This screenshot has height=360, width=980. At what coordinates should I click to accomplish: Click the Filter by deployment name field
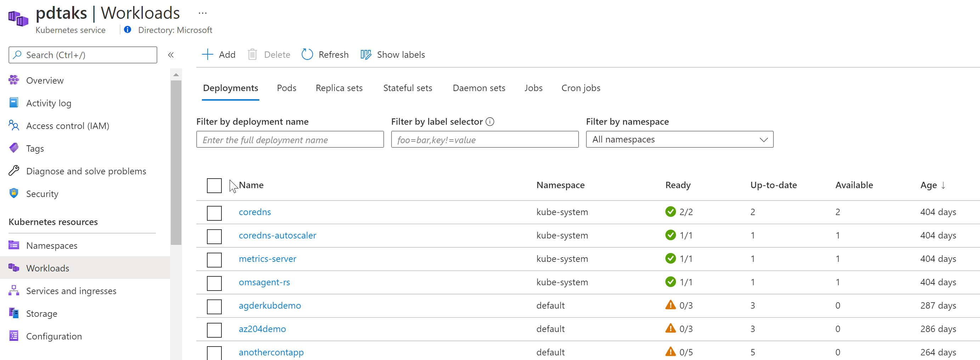290,140
